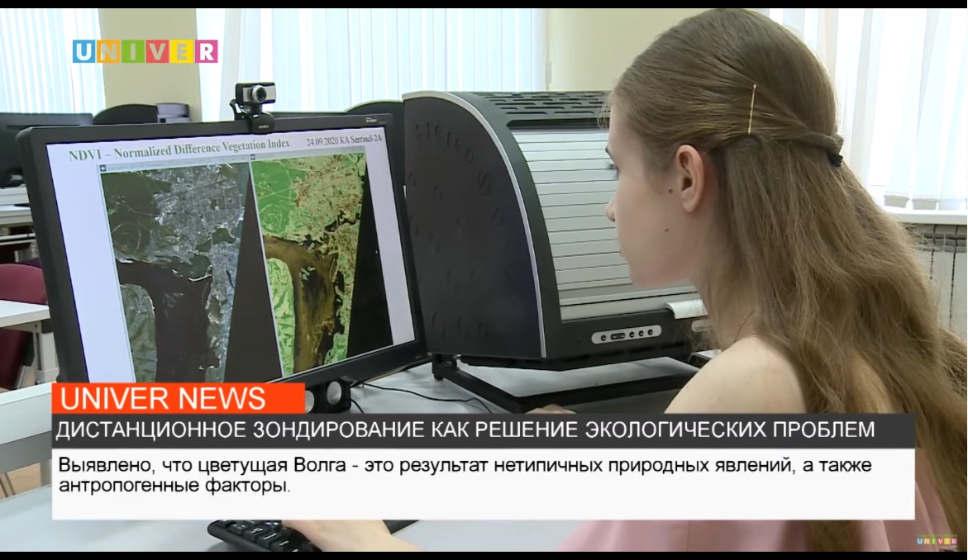The width and height of the screenshot is (968, 560).
Task: Click the scanner's front control button panel
Action: click(626, 335)
